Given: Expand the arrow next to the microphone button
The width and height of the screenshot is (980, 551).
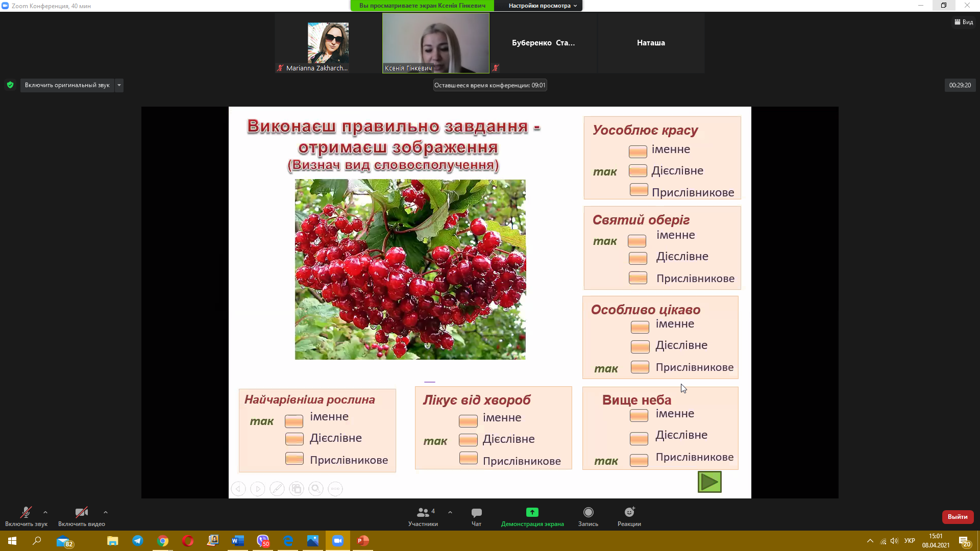Looking at the screenshot, I should click(x=45, y=512).
